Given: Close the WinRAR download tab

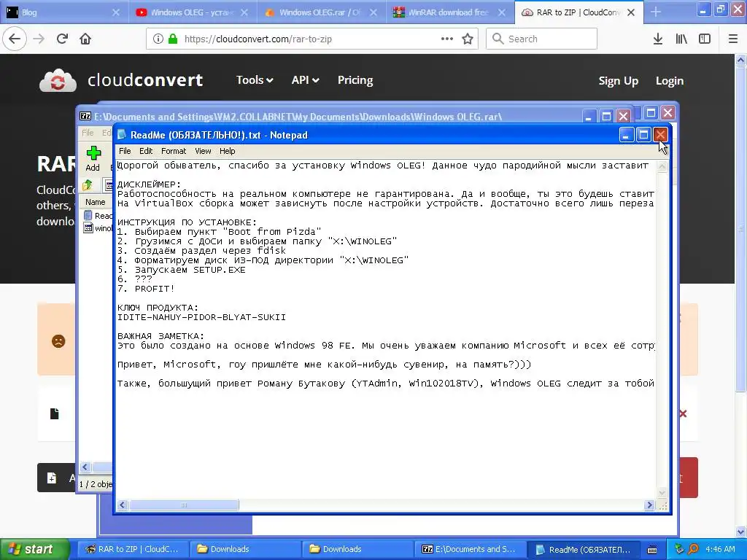Looking at the screenshot, I should click(x=502, y=12).
